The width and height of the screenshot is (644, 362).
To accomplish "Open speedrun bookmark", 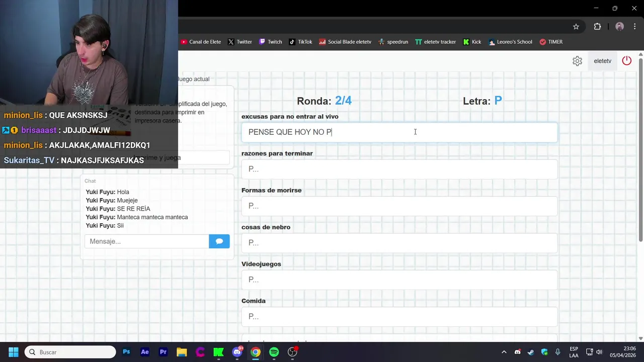I will point(393,42).
